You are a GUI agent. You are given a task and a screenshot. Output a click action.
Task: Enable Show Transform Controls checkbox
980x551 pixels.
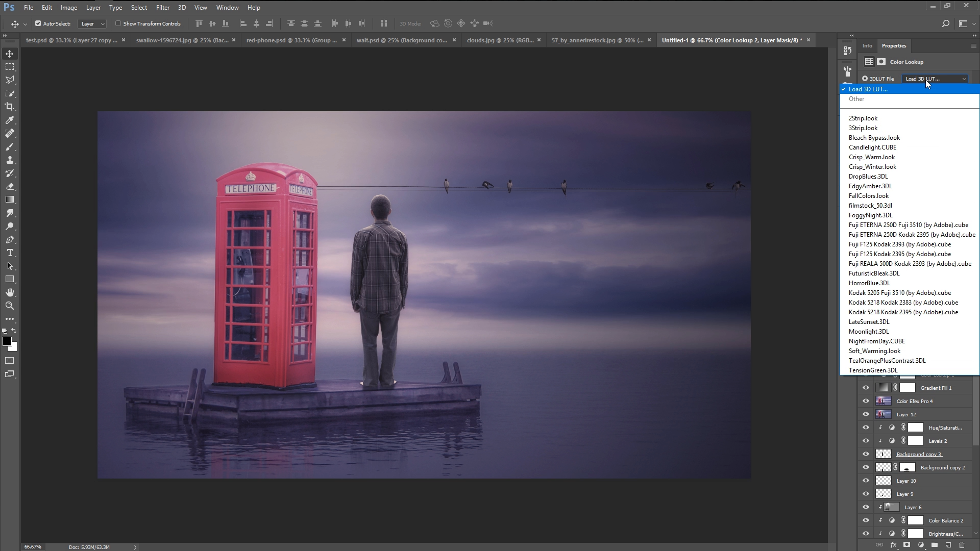pos(118,23)
